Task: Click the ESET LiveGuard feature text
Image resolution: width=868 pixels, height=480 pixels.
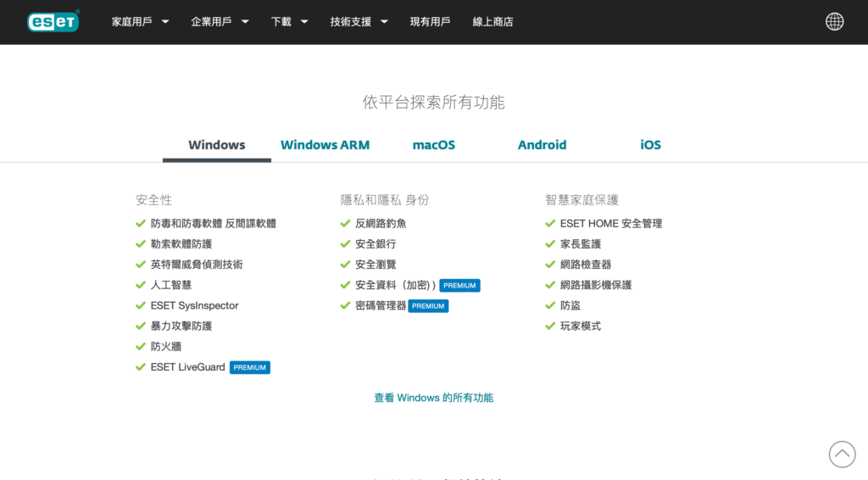Action: point(187,367)
